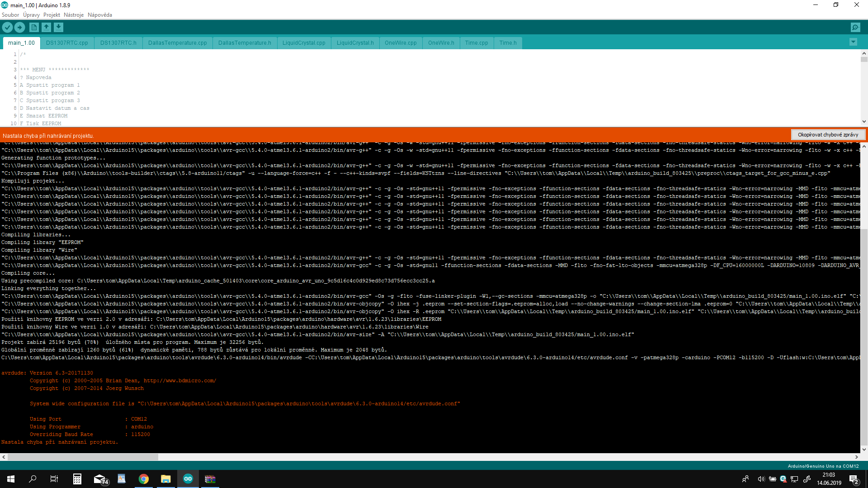Screen dimensions: 868x488
Task: Click the Upload arrow icon
Action: click(20, 28)
